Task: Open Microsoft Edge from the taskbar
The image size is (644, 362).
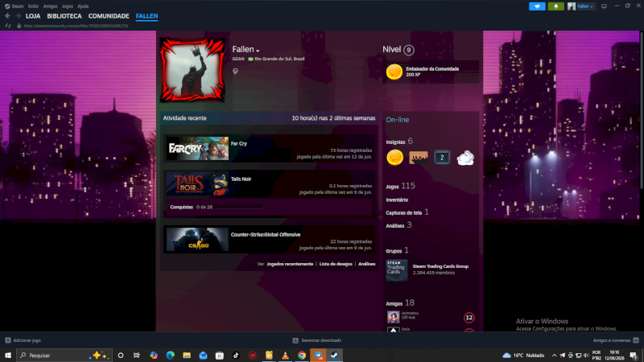Action: tap(170, 356)
